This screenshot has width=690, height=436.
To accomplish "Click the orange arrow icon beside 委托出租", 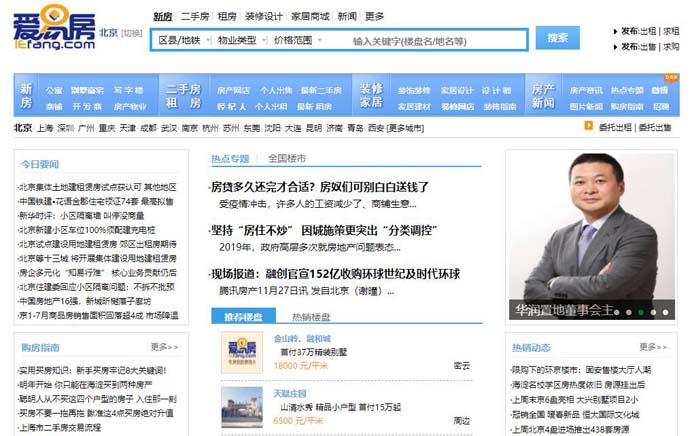I will pyautogui.click(x=588, y=126).
